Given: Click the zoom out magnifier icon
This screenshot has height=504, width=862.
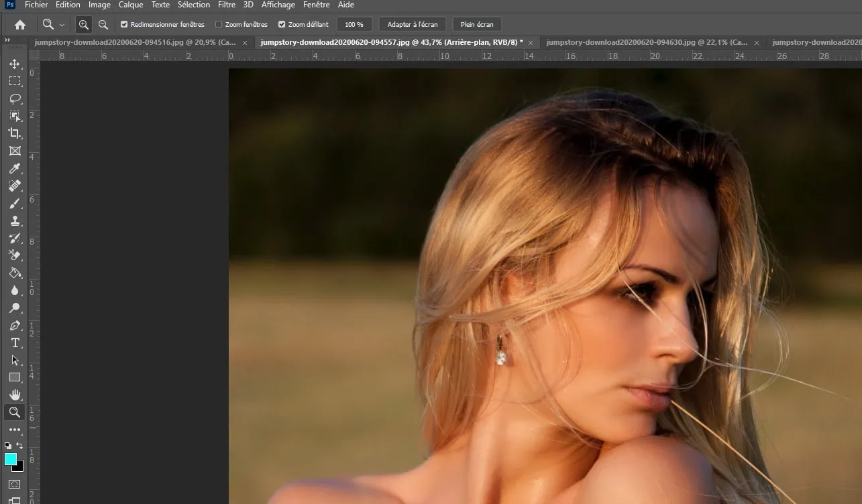Looking at the screenshot, I should 103,25.
